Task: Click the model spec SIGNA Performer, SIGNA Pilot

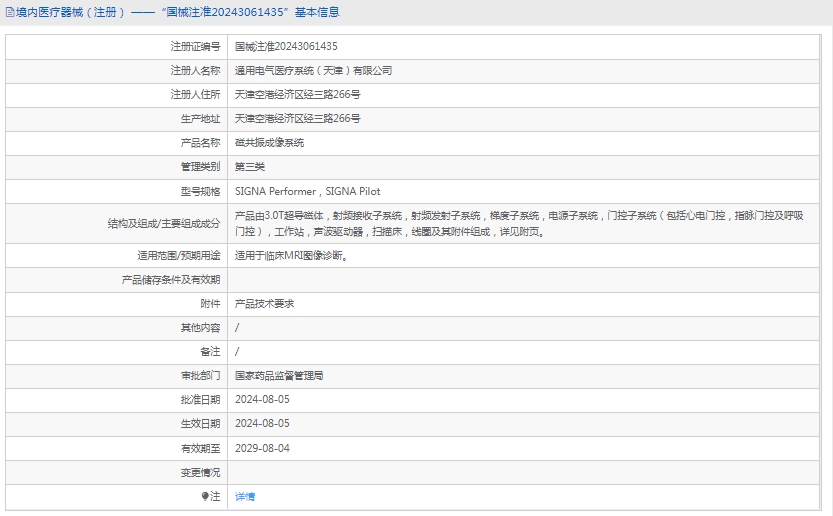Action: tap(307, 191)
